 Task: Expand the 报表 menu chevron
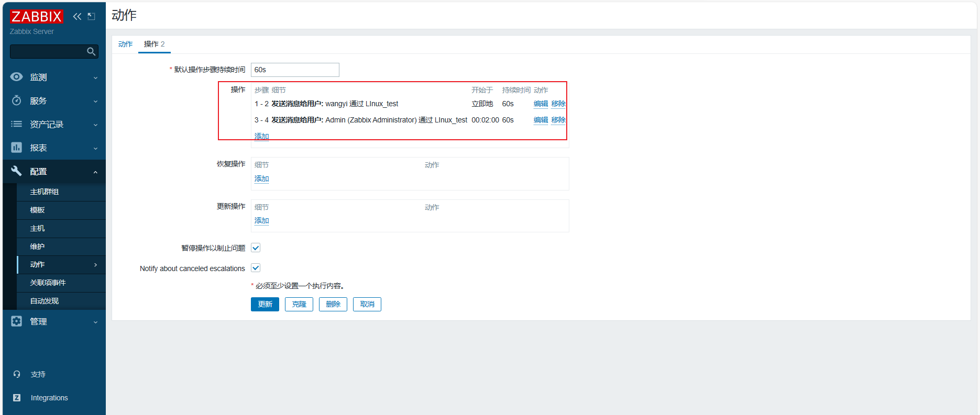[95, 148]
